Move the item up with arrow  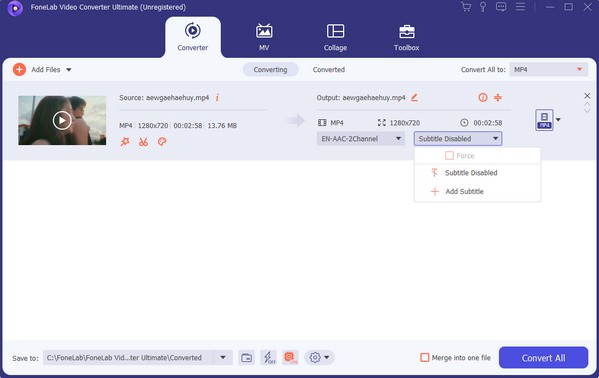[587, 104]
